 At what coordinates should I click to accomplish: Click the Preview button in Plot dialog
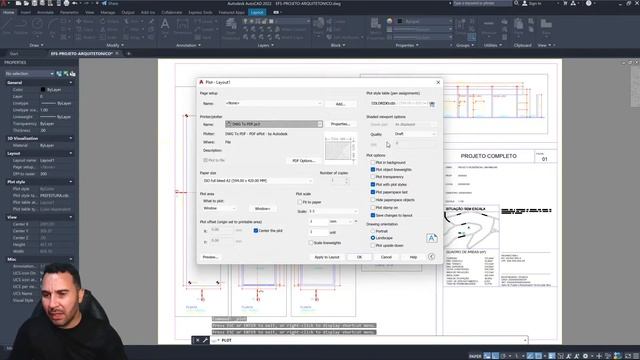(211, 257)
